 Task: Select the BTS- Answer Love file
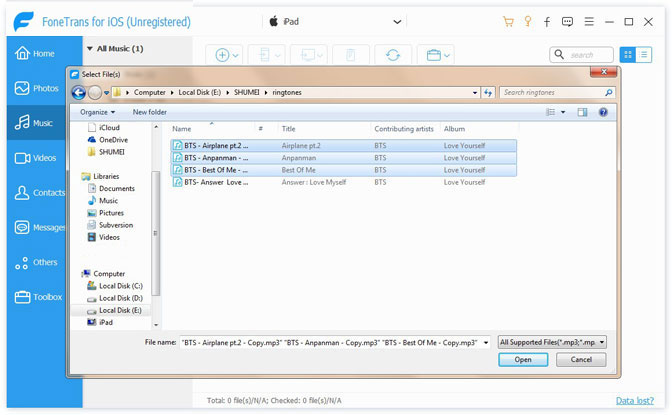tap(343, 182)
